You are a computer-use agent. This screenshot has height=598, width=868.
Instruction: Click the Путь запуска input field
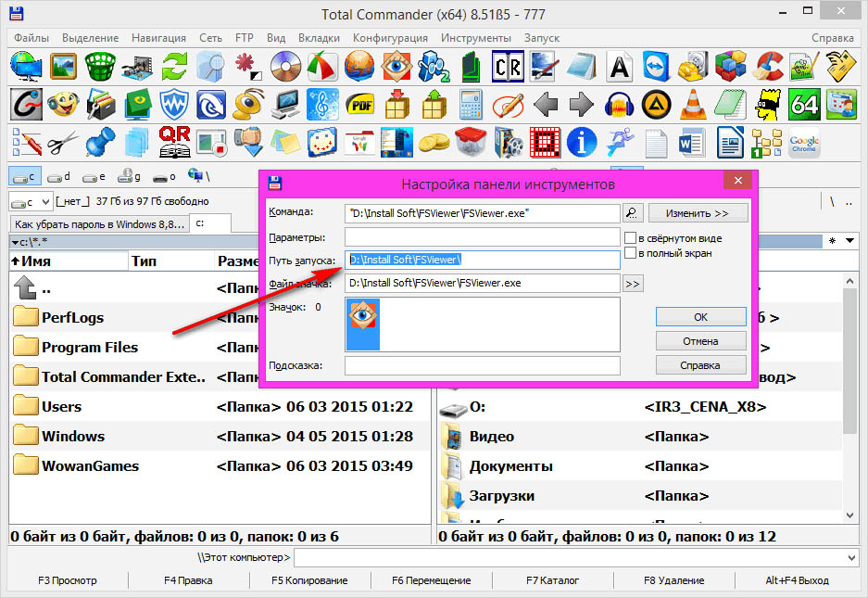[482, 260]
